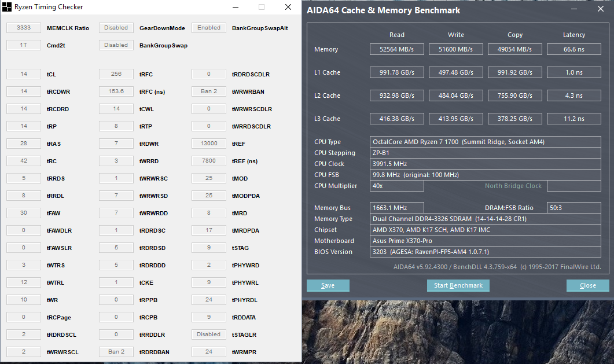This screenshot has height=364, width=614.
Task: Click the tRAS value 28
Action: [x=24, y=144]
